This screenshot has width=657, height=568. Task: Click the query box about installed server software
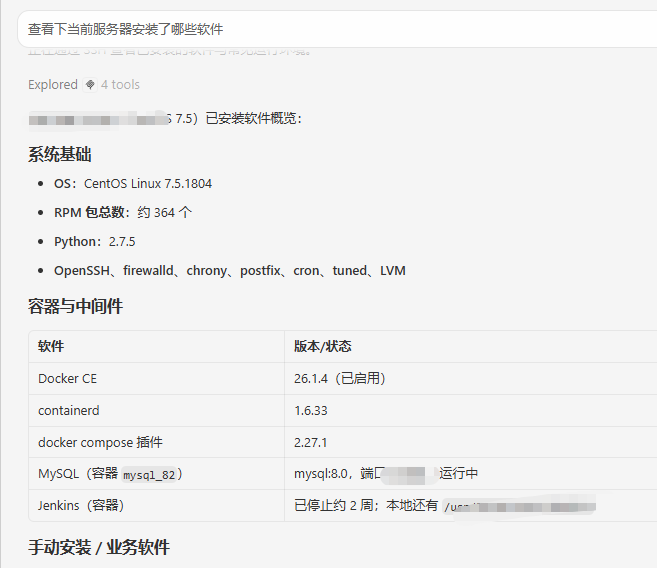click(337, 29)
